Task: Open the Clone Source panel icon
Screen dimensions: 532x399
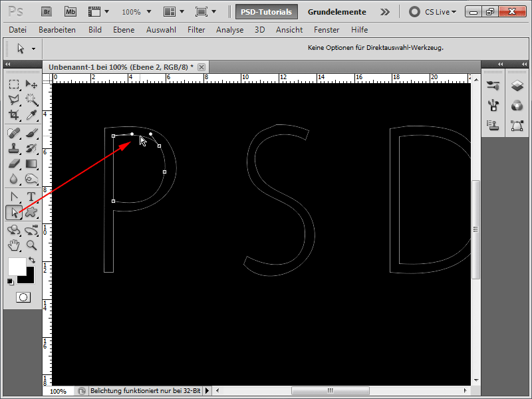Action: pos(493,126)
